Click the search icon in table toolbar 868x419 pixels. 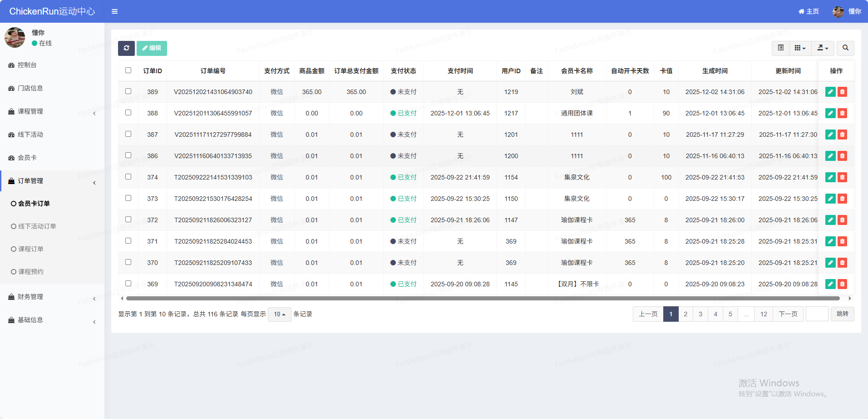click(845, 48)
